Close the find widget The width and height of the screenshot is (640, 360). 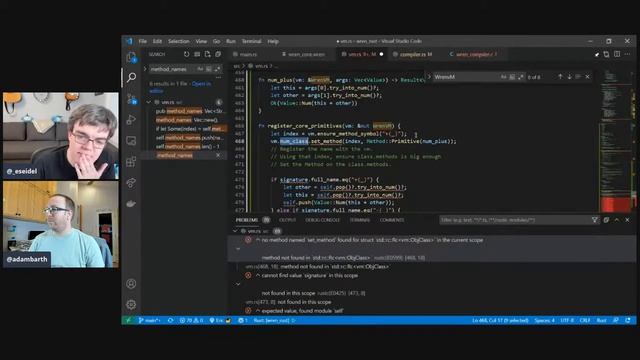(x=587, y=77)
